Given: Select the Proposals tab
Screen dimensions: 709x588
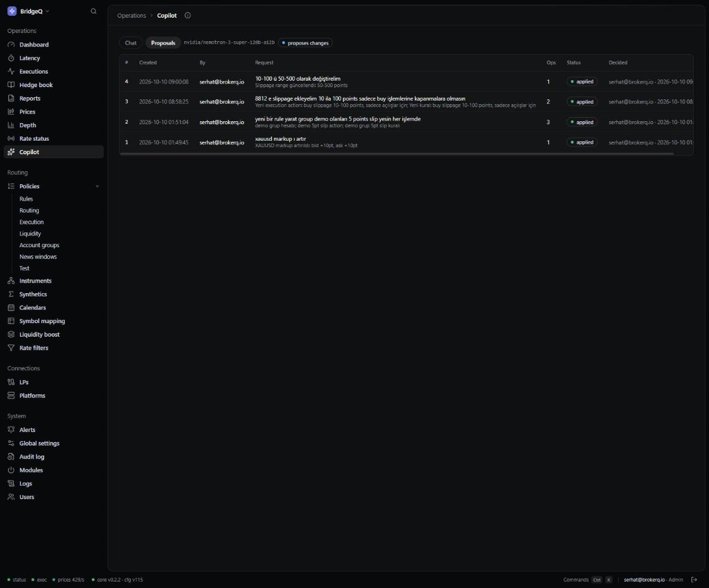Looking at the screenshot, I should click(163, 43).
